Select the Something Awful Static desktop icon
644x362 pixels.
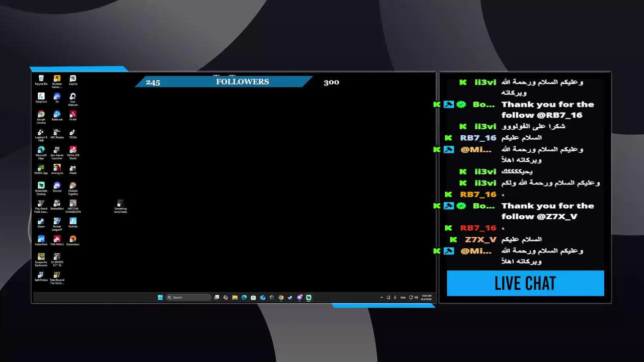coord(120,206)
